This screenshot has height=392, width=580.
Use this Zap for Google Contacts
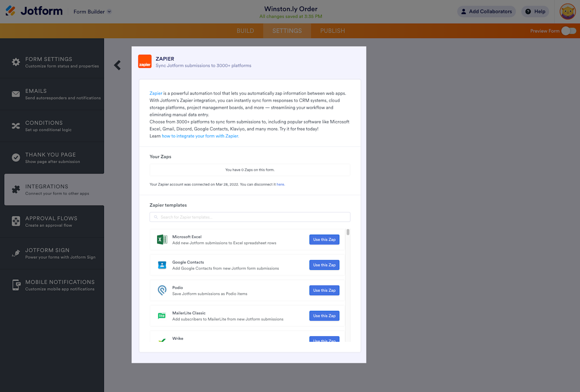point(324,265)
